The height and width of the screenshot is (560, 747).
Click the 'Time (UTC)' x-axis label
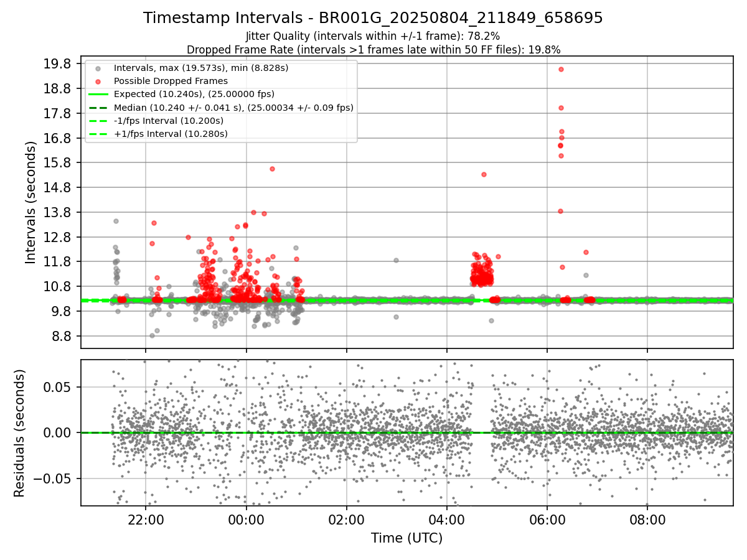pos(406,538)
